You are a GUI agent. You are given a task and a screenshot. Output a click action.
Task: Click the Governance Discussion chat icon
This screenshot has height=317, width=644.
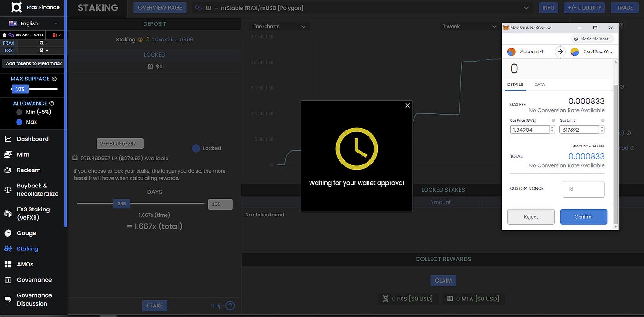coord(8,300)
